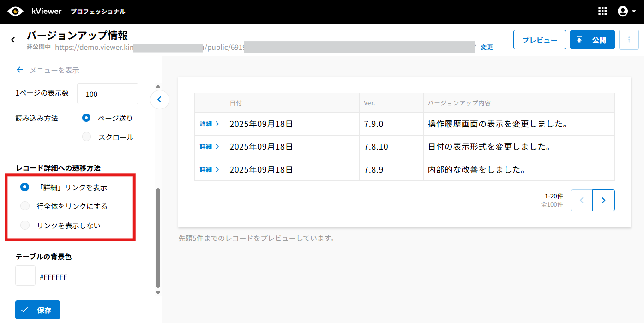Select the スクロール loading option
This screenshot has height=323, width=644.
tap(86, 137)
